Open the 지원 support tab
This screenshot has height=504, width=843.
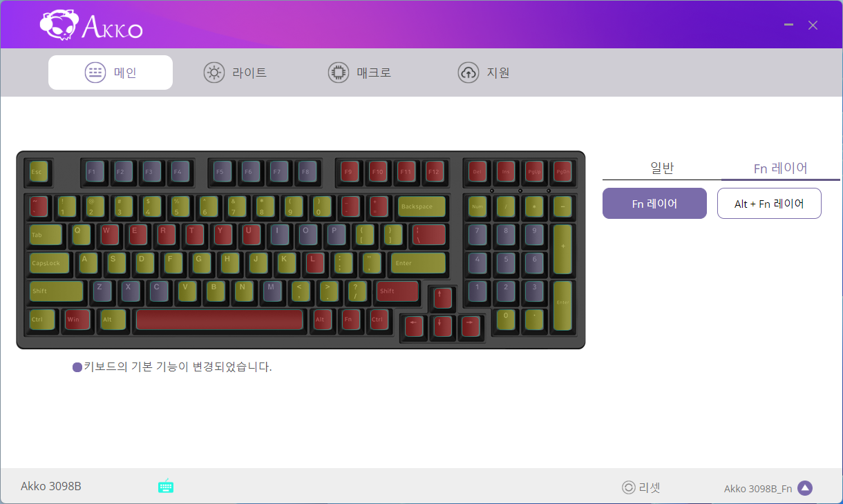(x=484, y=72)
